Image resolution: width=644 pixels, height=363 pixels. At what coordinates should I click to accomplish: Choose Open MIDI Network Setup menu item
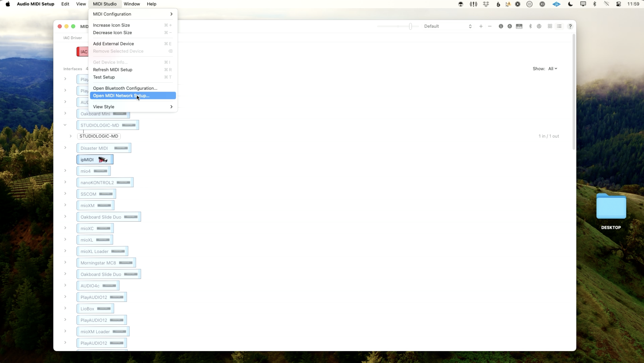point(121,96)
